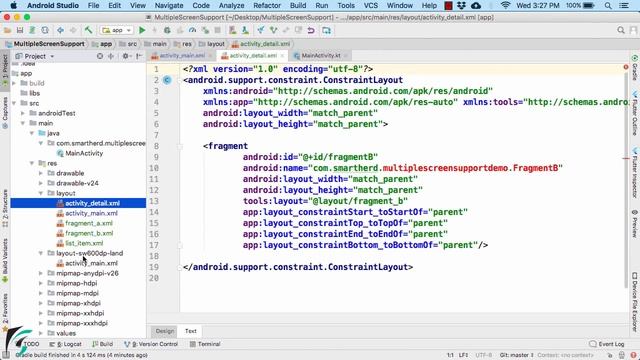Collapse the src folder
Image resolution: width=640 pixels, height=360 pixels.
click(x=15, y=103)
